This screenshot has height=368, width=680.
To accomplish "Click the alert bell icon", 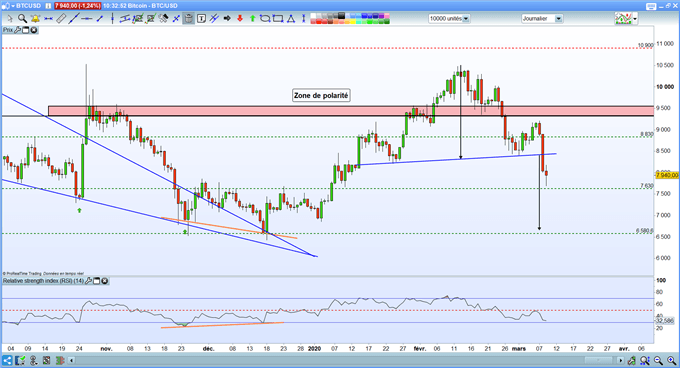I will 35,18.
